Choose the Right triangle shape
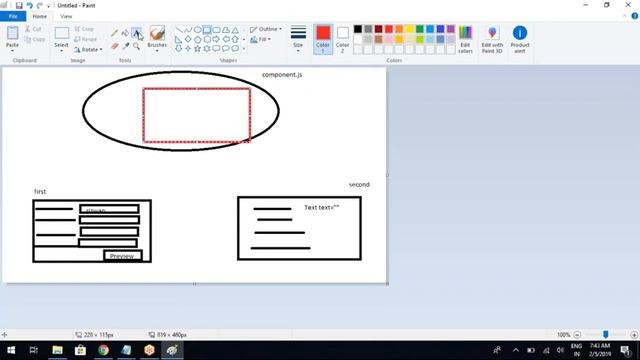 [178, 40]
